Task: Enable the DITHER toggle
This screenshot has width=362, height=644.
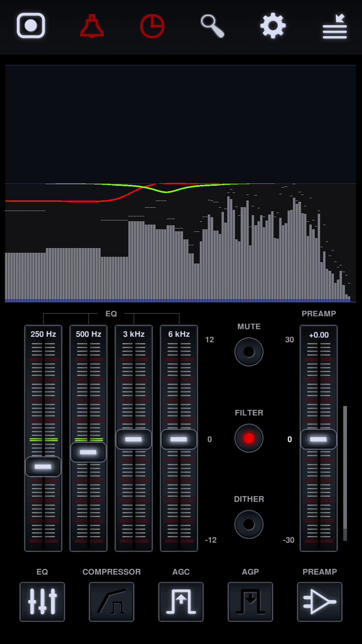Action: [249, 524]
